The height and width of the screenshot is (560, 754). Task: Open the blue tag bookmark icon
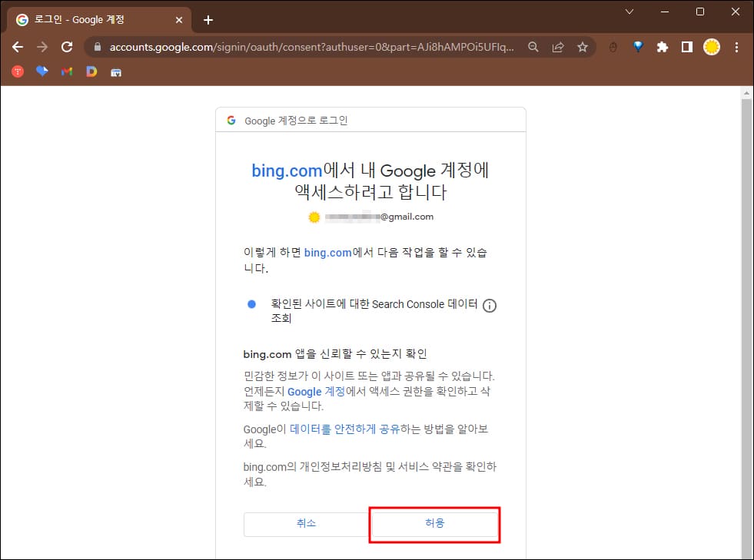click(42, 71)
